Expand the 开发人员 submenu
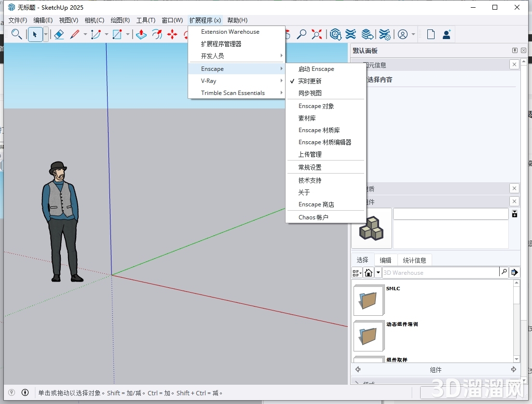The image size is (532, 404). [236, 56]
